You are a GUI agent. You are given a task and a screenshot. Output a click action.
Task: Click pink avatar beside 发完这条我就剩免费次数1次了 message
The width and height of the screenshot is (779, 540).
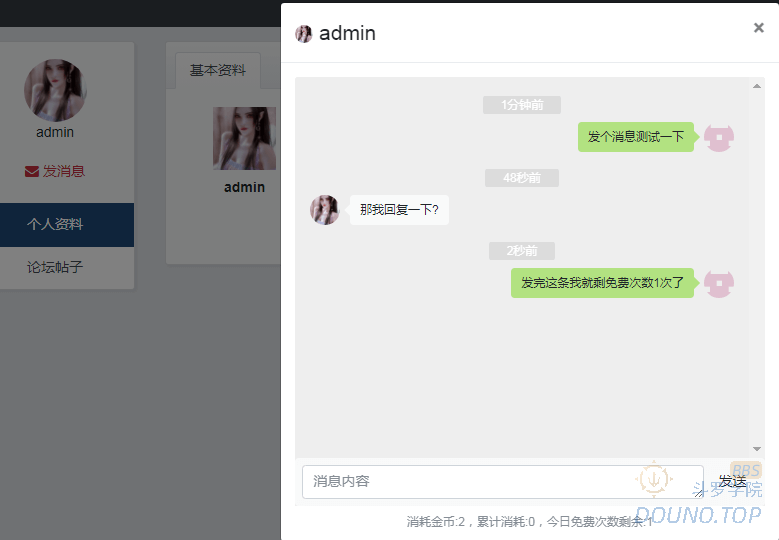(719, 283)
